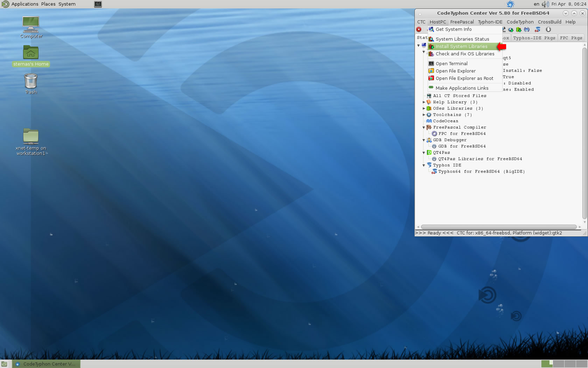Screen dimensions: 588x368
Task: Expand the Toolchains tree node
Action: 424,115
